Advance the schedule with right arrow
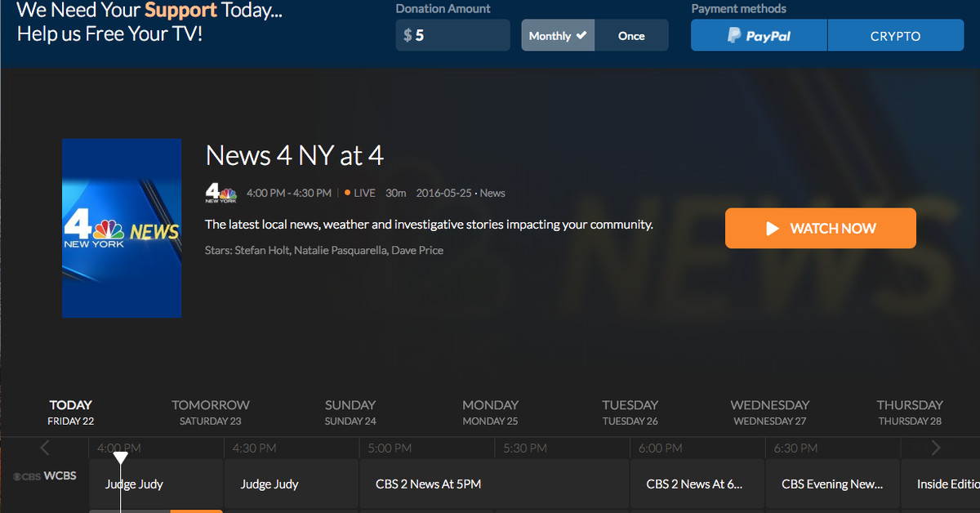Viewport: 980px width, 513px height. coord(936,448)
